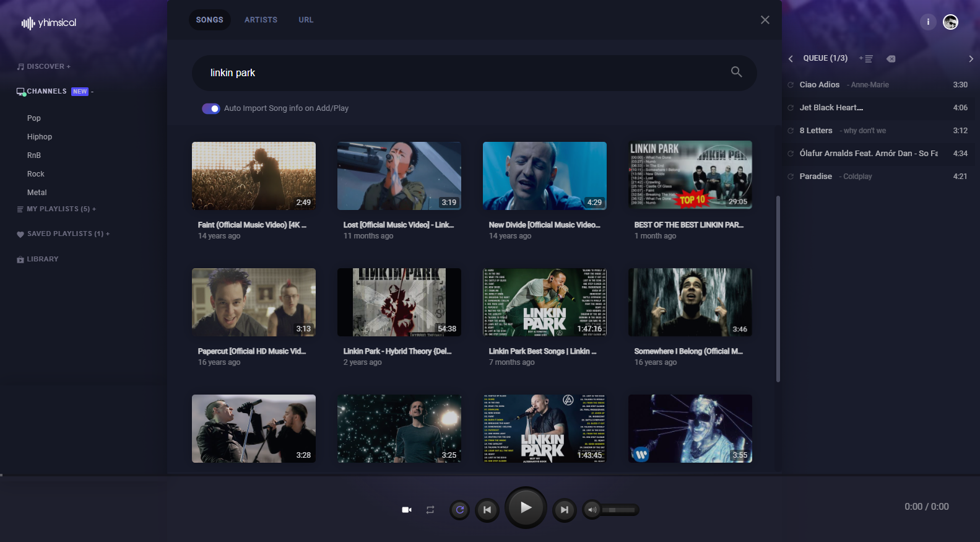
Task: Open the Lost [Official Music Video] thumbnail
Action: click(399, 176)
